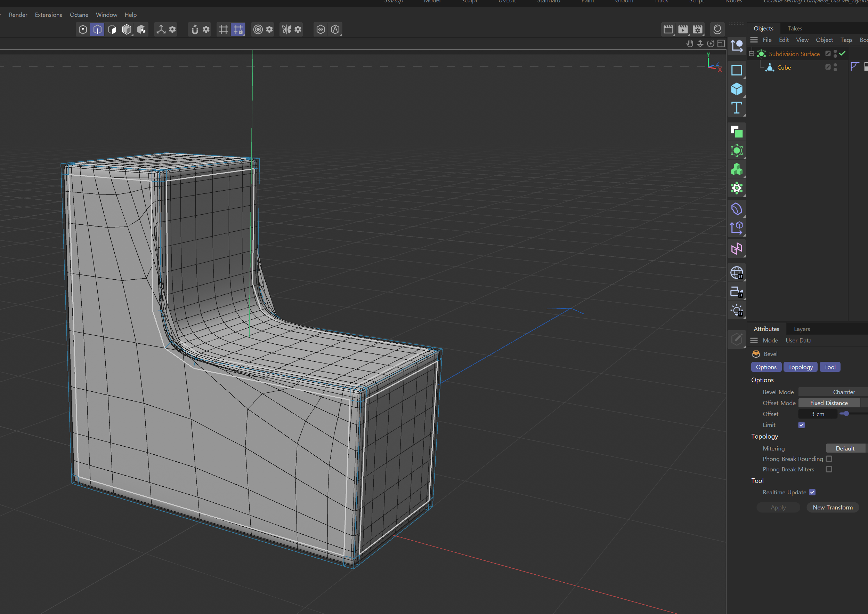Open the Bevel Mode dropdown
The image size is (868, 614).
tap(843, 392)
